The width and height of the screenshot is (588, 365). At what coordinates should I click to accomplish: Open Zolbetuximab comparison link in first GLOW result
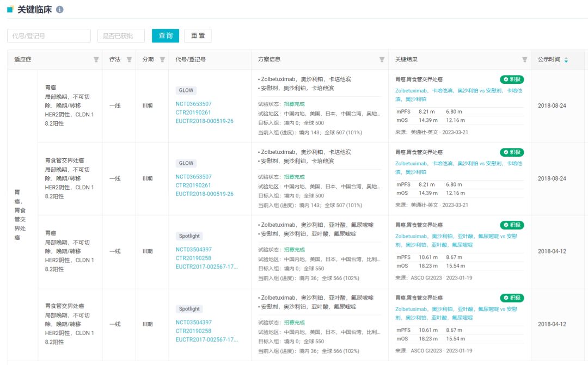pos(458,95)
